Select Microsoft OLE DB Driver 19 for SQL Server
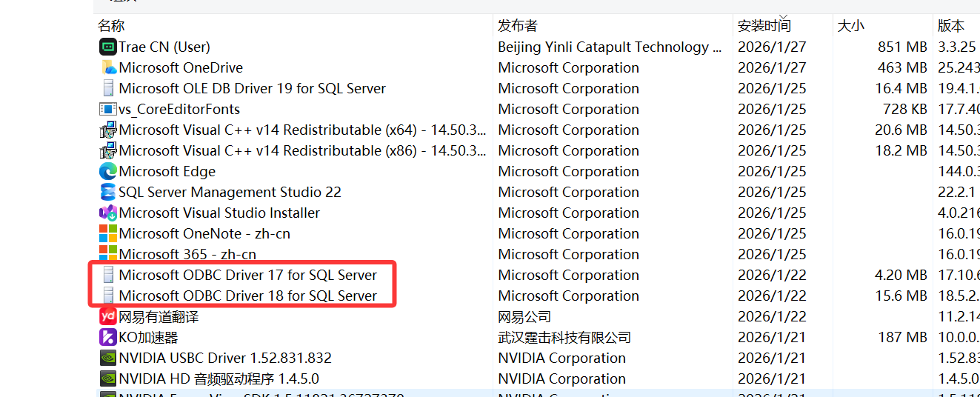Viewport: 980px width, 397px height. pyautogui.click(x=253, y=88)
